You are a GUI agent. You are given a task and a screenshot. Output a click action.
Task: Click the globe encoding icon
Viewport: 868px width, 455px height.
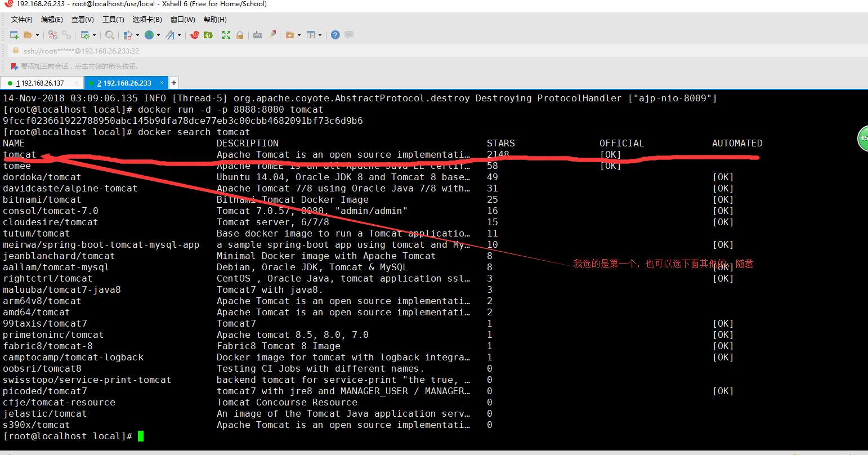[149, 35]
